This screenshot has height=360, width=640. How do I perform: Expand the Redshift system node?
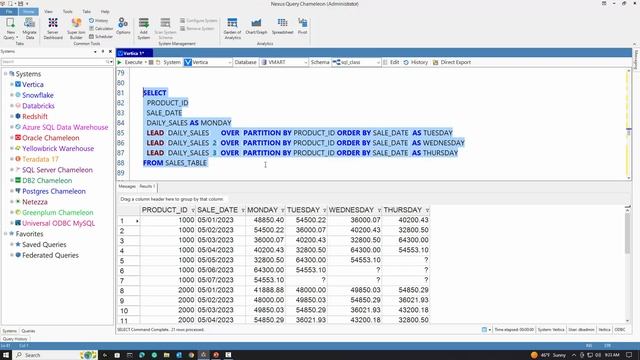pyautogui.click(x=12, y=116)
